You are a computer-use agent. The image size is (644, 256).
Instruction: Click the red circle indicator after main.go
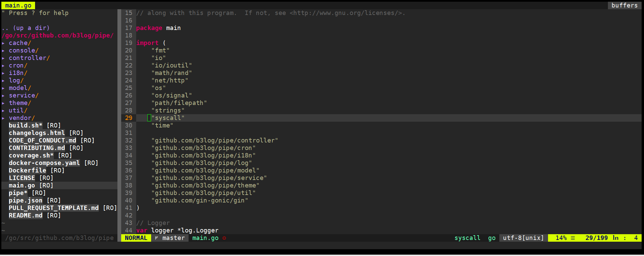[x=224, y=238]
